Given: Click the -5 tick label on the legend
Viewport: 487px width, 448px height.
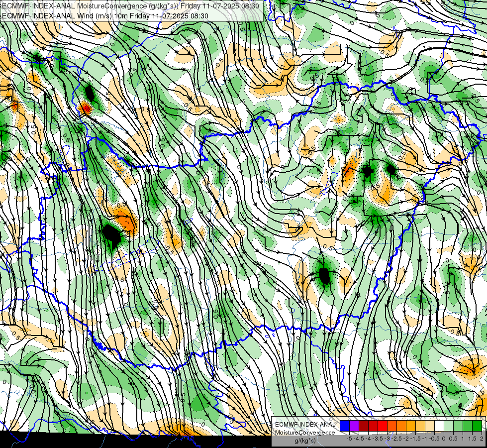Looking at the screenshot, I should (349, 439).
